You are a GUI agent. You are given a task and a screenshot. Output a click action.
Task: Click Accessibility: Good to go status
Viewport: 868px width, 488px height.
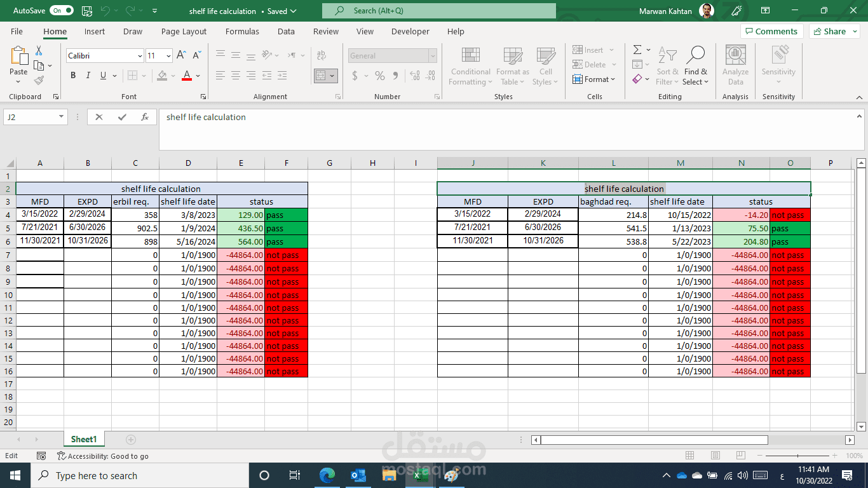click(x=103, y=456)
